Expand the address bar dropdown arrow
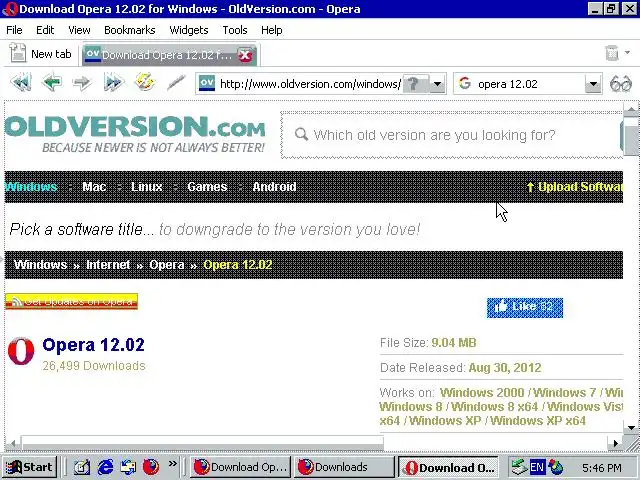Image resolution: width=640 pixels, height=480 pixels. click(x=438, y=84)
